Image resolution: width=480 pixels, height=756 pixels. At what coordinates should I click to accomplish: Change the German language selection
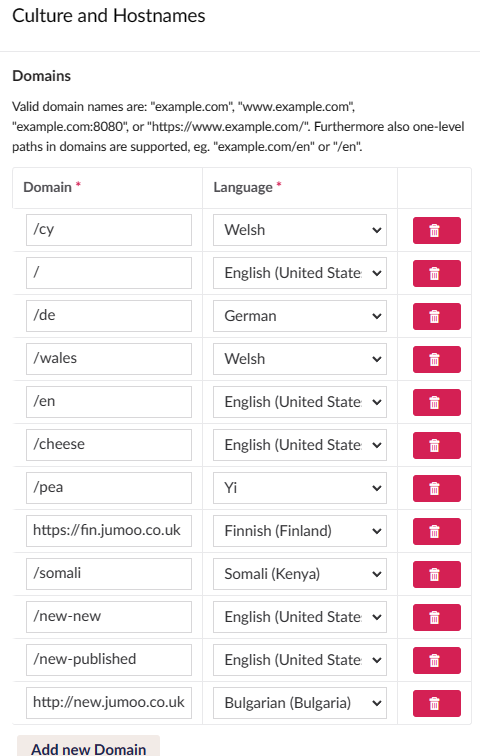(300, 316)
